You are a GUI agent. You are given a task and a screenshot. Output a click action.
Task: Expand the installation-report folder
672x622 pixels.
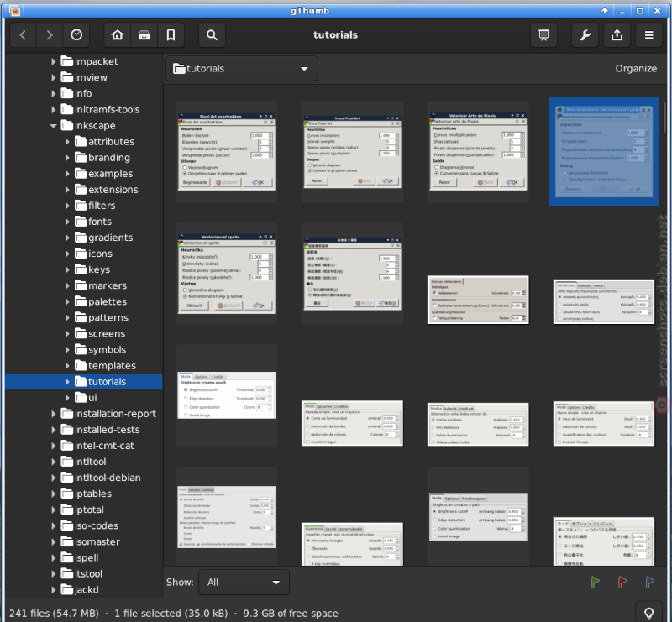pyautogui.click(x=53, y=414)
